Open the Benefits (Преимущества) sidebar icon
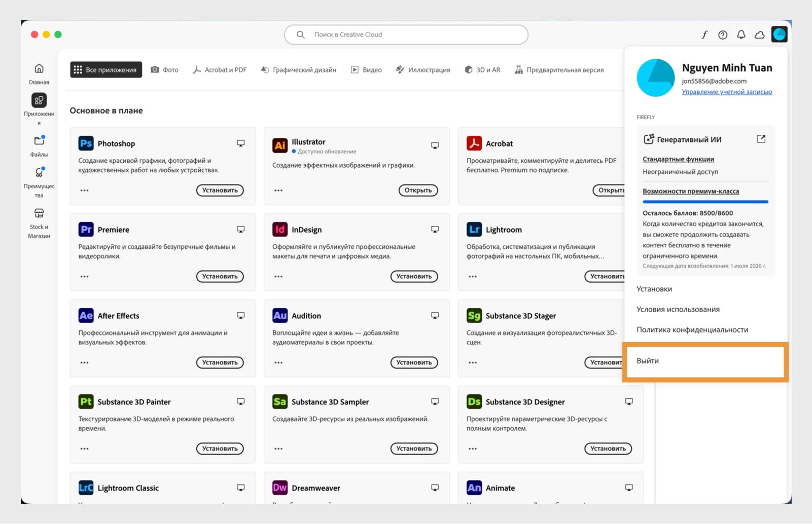 pos(39,172)
